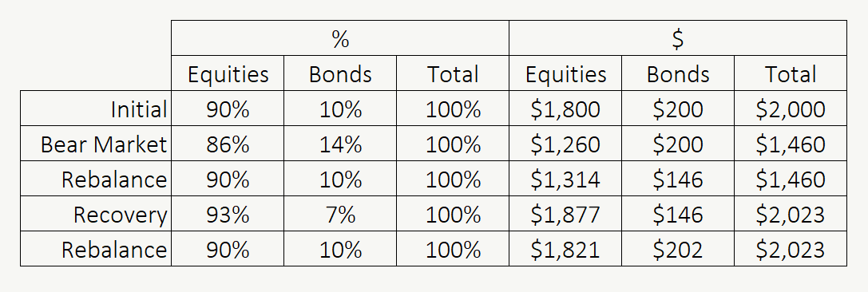Select the 7% bonds cell
The image size is (868, 292).
[340, 214]
